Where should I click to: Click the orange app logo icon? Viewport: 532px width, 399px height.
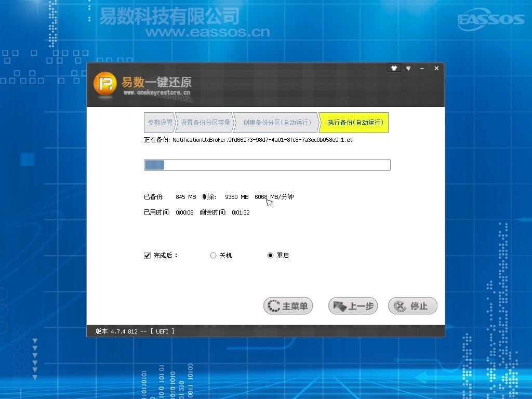[104, 84]
